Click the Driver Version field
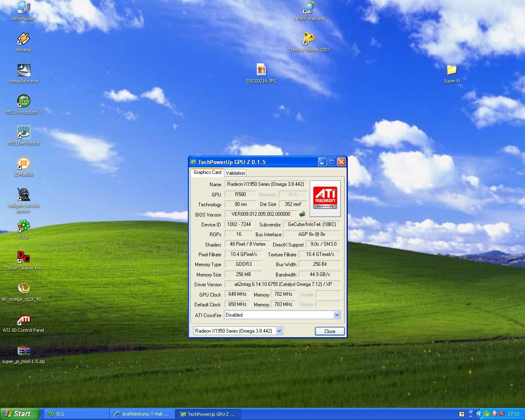This screenshot has height=420, width=525. point(283,284)
